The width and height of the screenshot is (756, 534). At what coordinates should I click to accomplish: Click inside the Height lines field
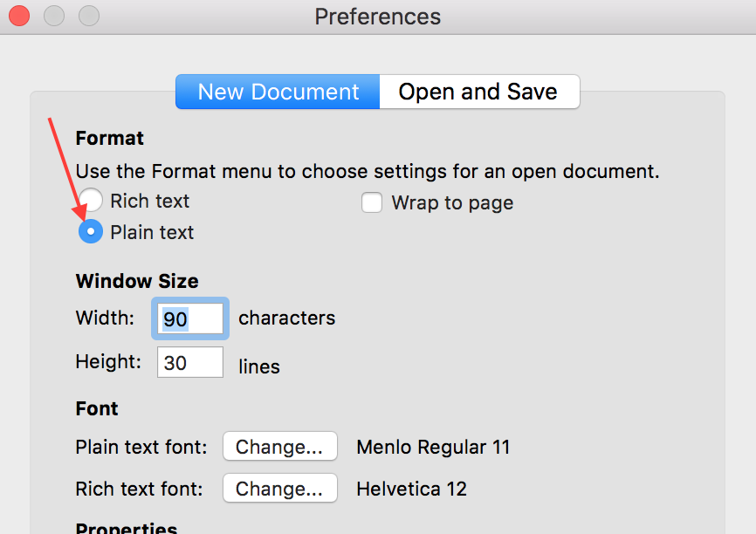coord(189,362)
